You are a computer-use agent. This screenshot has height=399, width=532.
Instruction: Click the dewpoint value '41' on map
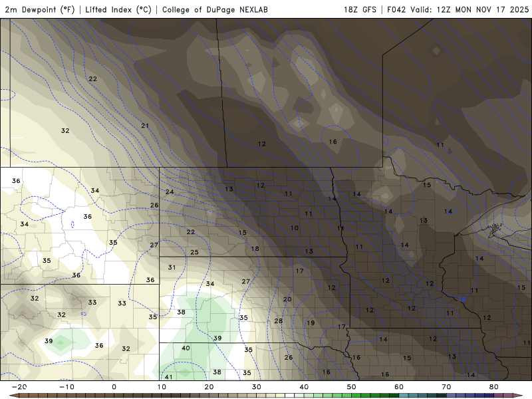point(169,376)
